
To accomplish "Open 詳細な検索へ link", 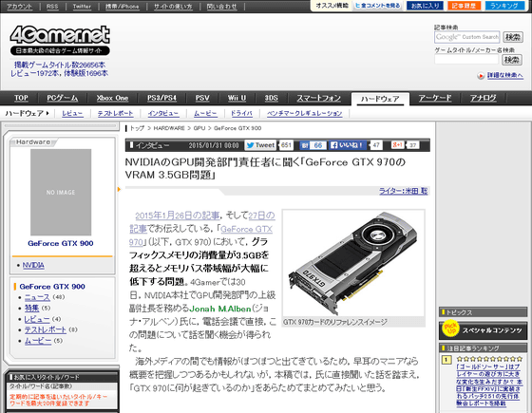I will point(504,75).
